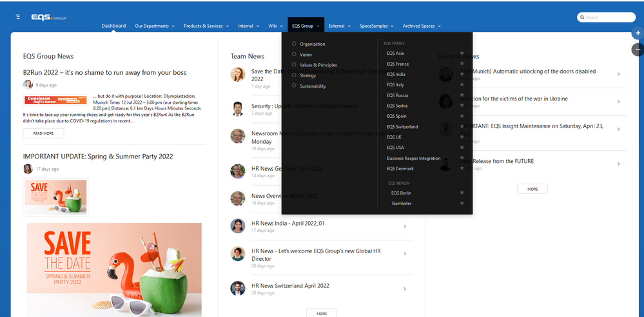Open IMPORTANT UPDATE Spring & Summer Party headline
Viewport: 644px width, 317px height.
(x=98, y=157)
